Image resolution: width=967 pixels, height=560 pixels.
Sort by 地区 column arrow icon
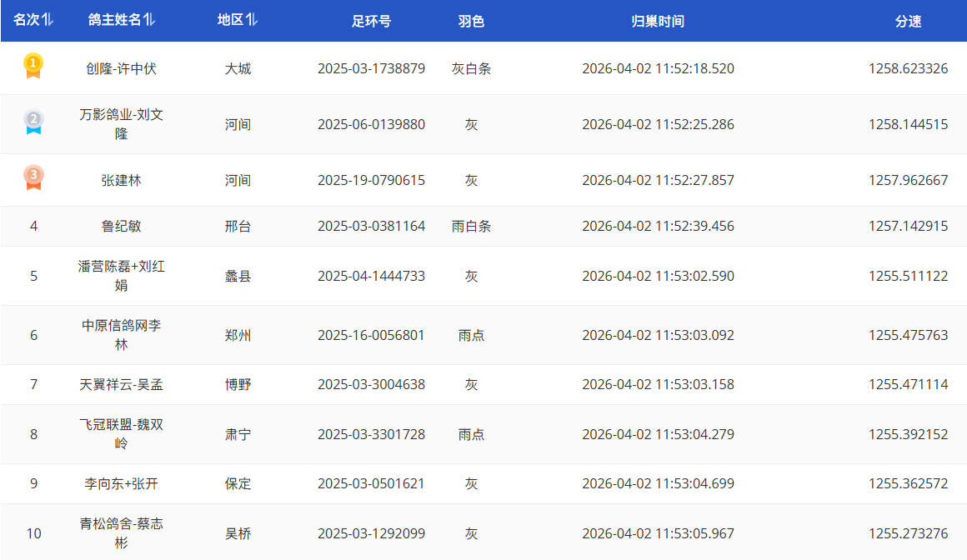click(252, 21)
